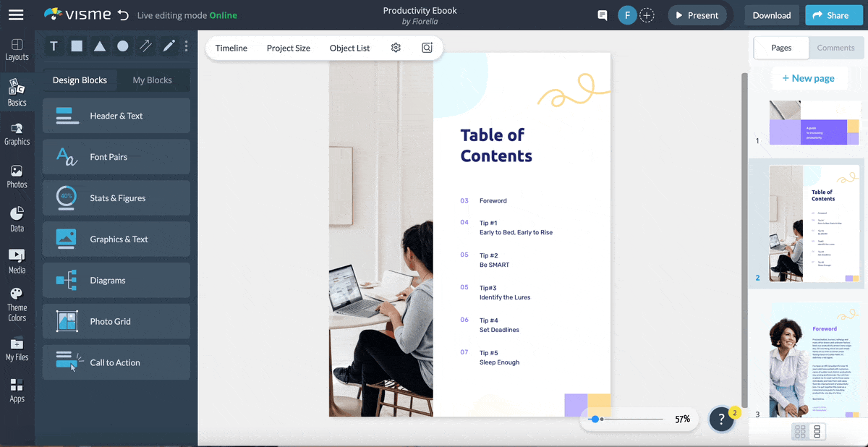This screenshot has height=447, width=868.
Task: Insert a circle shape from the toolbar
Action: pos(123,46)
